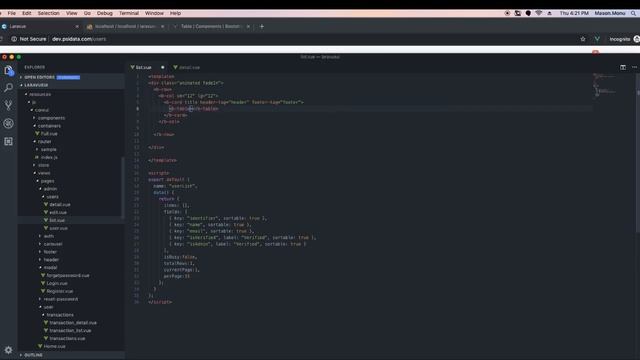Open the Extensions view in activity bar

pyautogui.click(x=9, y=141)
